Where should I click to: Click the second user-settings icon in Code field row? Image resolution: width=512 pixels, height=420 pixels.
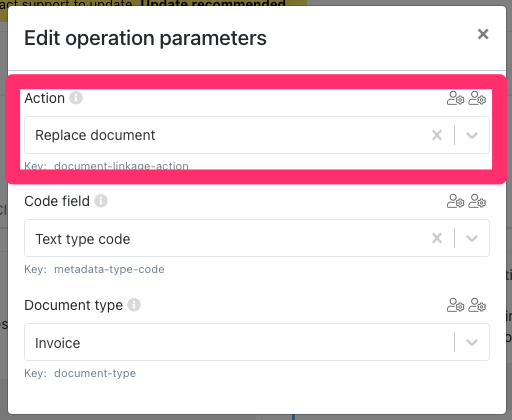pos(477,201)
